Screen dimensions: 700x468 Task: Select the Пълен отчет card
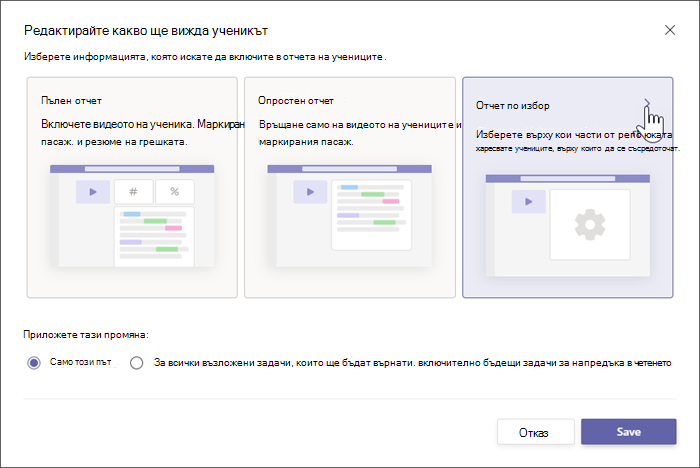(x=132, y=187)
